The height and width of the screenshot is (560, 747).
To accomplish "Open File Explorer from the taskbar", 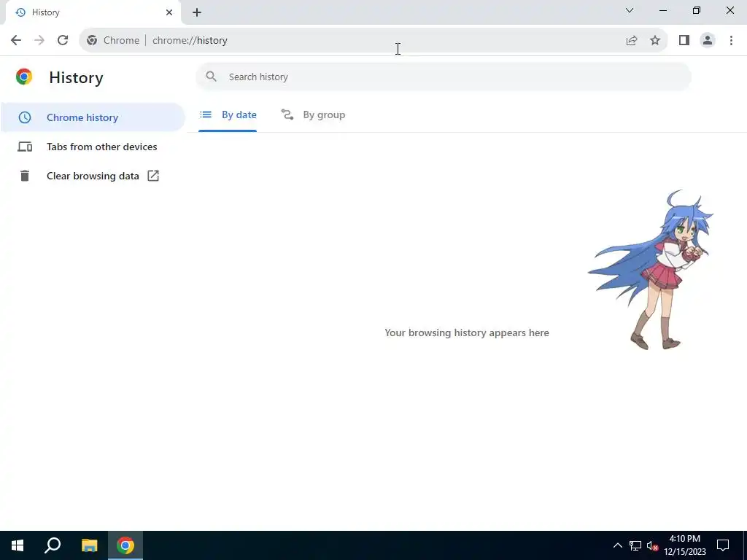I will (89, 545).
